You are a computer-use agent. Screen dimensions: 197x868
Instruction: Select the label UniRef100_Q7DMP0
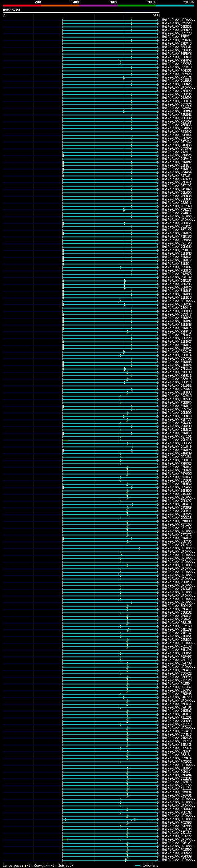click(x=177, y=91)
